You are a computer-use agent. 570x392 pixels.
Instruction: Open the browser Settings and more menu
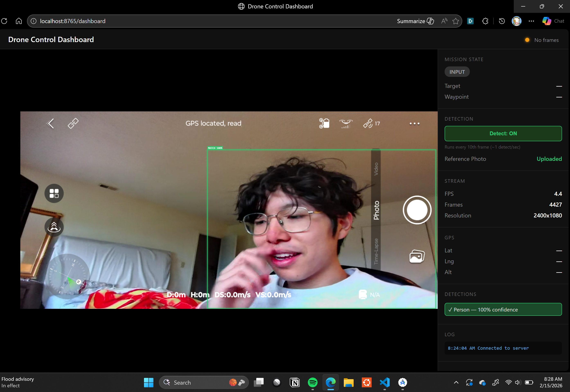(x=531, y=21)
